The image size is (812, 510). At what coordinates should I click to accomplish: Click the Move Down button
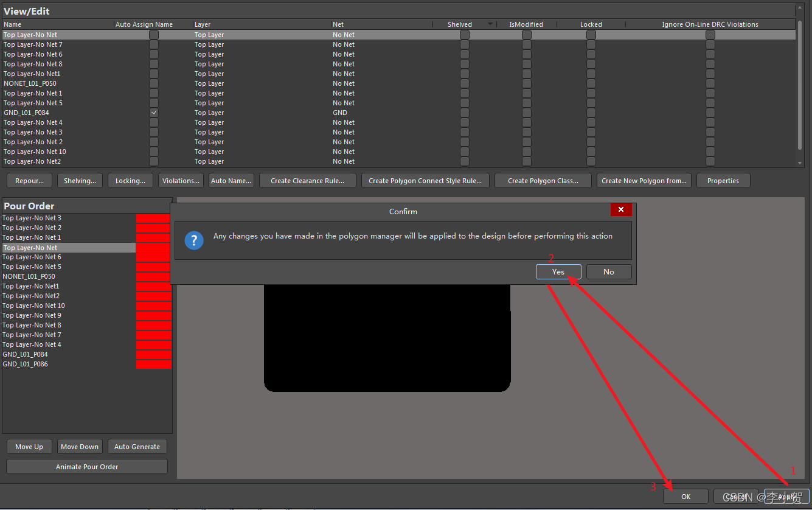pos(80,447)
